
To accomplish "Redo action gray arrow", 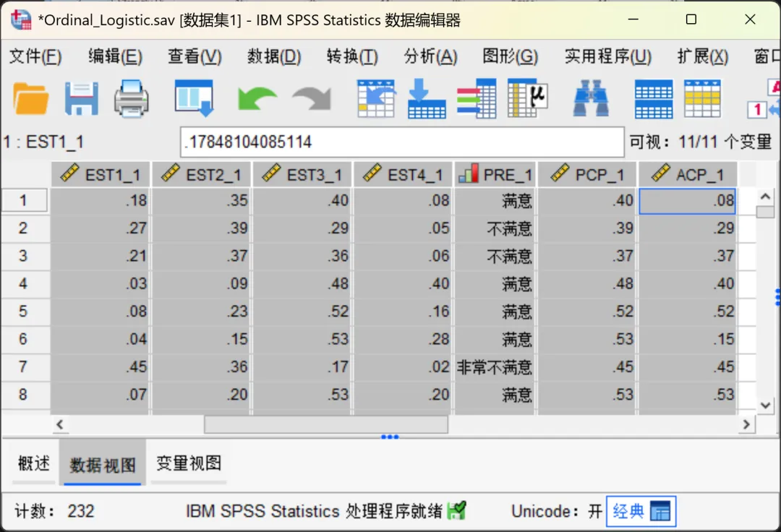I will (x=312, y=98).
